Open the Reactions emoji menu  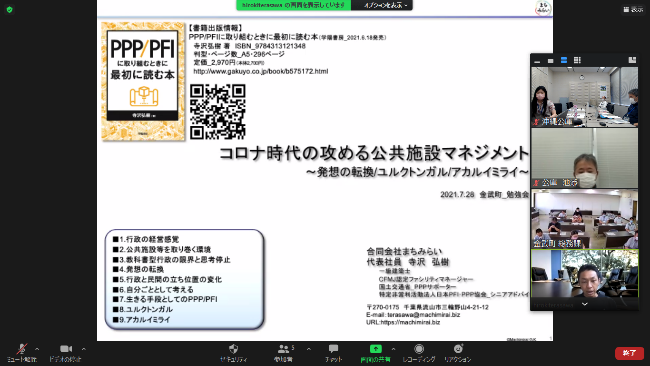coord(458,353)
